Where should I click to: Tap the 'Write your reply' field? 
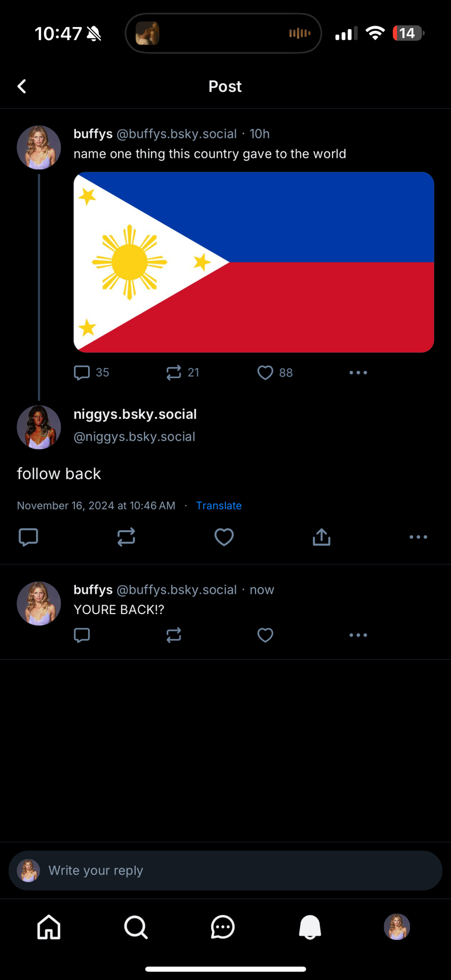(x=225, y=870)
